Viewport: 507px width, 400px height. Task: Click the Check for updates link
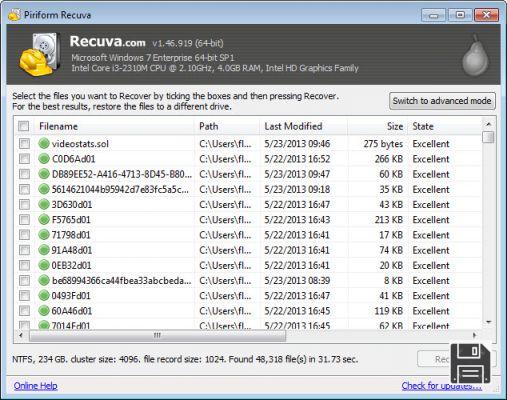[441, 386]
